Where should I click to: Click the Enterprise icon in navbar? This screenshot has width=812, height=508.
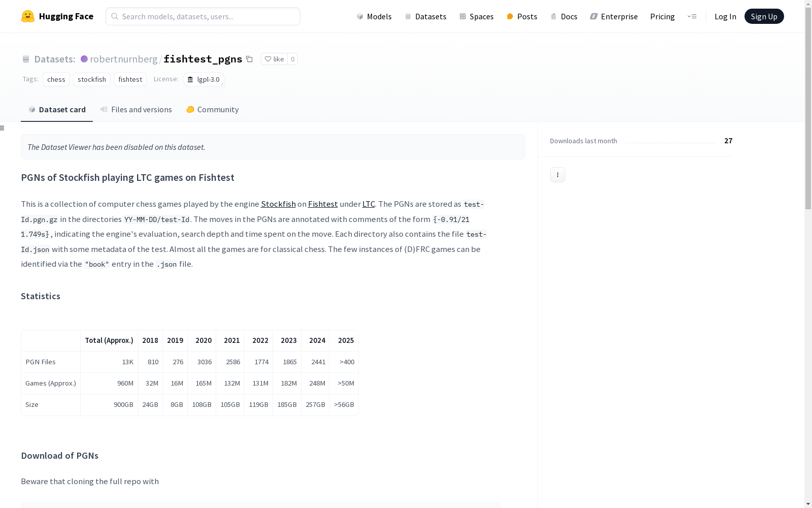594,16
